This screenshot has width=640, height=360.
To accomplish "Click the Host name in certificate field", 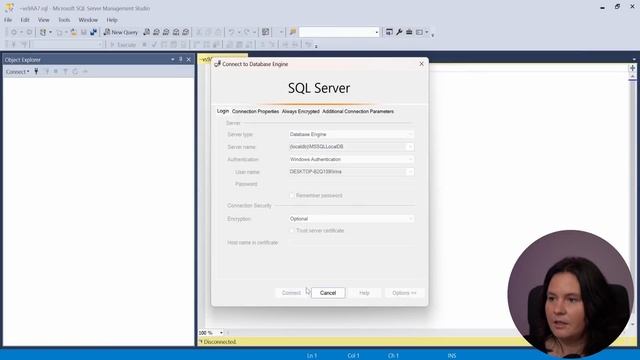I will [351, 242].
